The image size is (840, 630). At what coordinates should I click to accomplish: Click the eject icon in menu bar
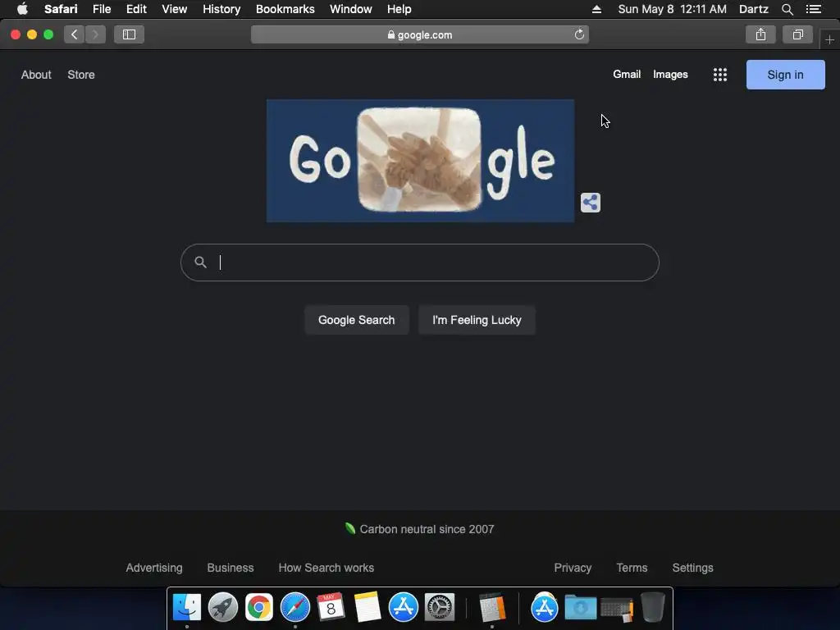click(596, 9)
